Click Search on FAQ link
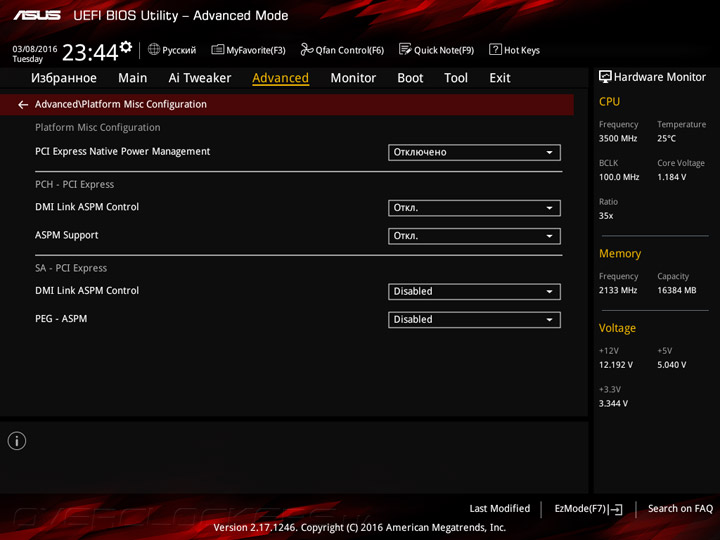 click(x=681, y=508)
